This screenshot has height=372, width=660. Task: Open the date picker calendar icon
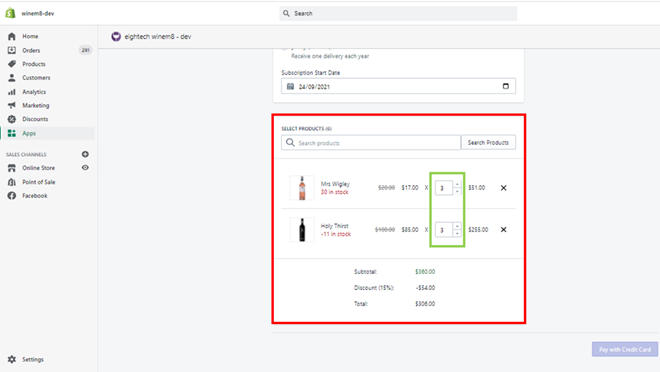pos(506,86)
